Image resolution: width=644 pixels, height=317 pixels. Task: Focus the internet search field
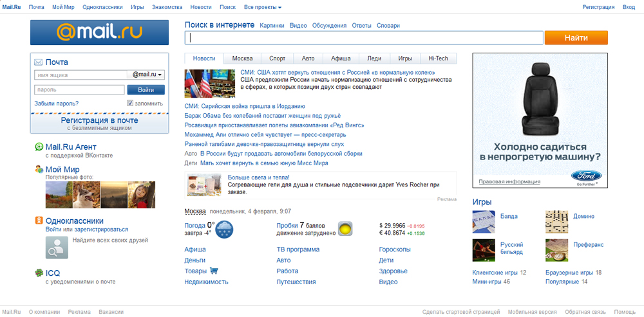click(364, 38)
